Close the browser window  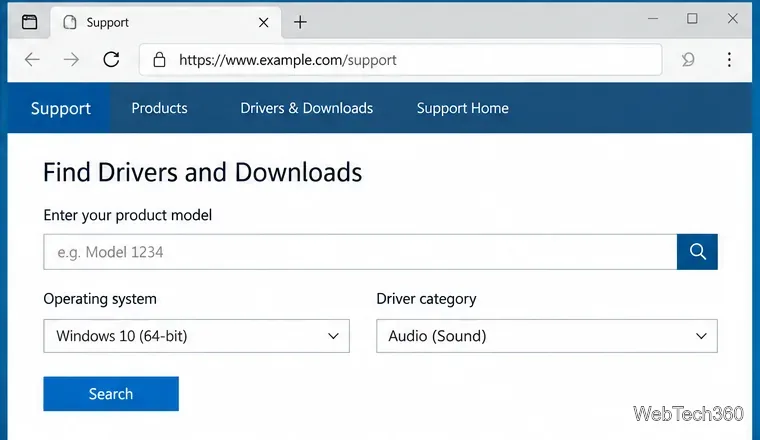click(x=732, y=18)
